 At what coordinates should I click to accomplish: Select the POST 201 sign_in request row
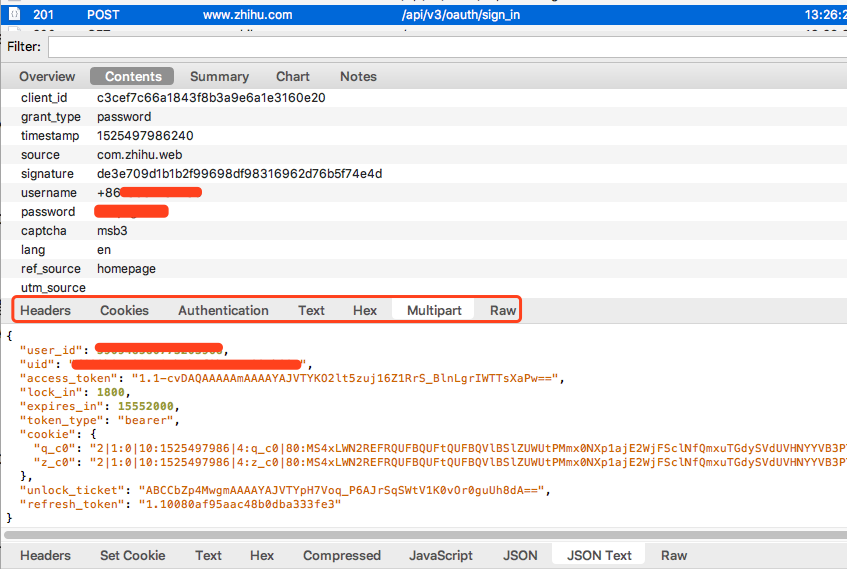424,15
